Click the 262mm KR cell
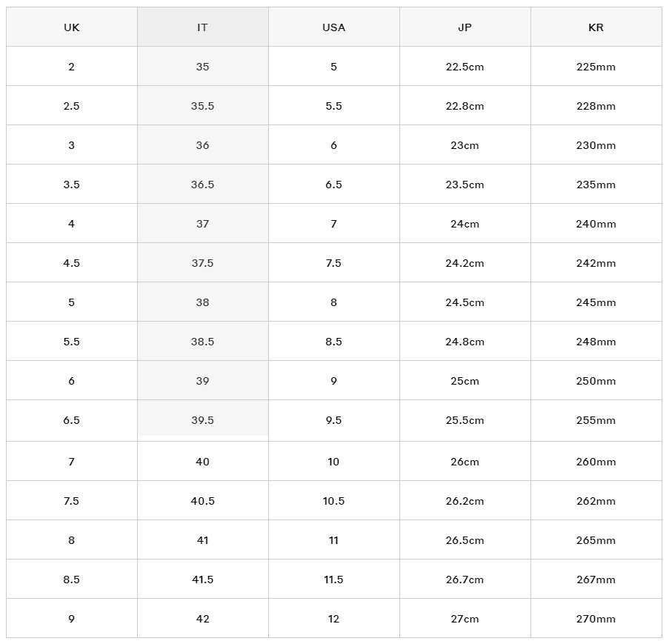 point(596,501)
